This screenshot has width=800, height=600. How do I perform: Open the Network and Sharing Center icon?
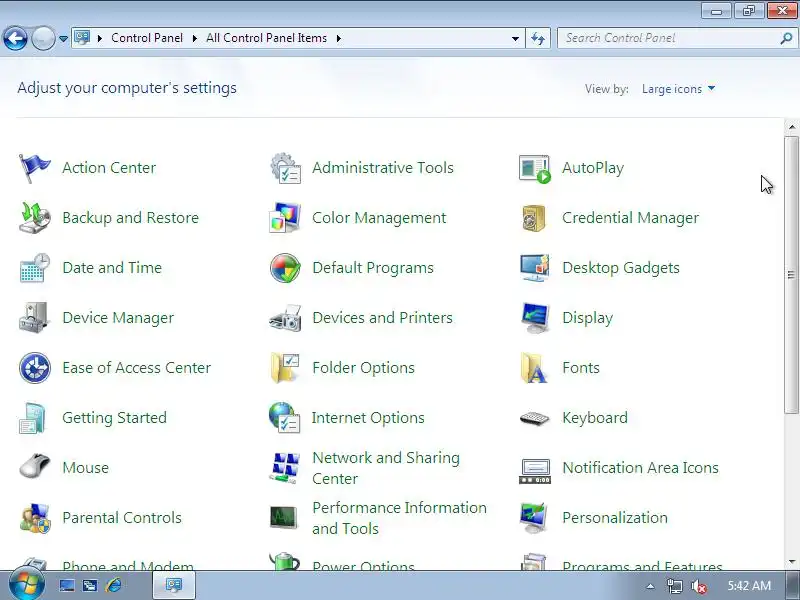[285, 468]
